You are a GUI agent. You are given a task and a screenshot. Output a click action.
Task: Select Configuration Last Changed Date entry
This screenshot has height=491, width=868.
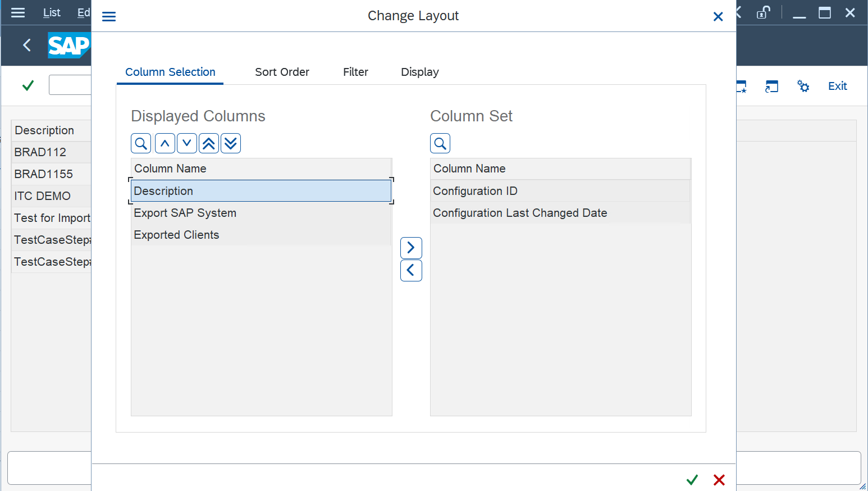[x=520, y=213]
